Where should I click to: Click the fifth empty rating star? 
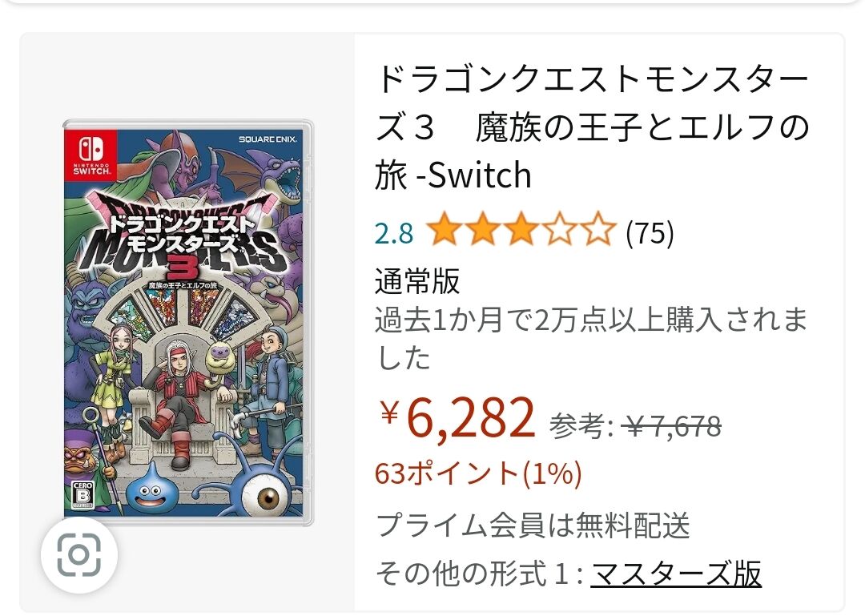tap(598, 229)
